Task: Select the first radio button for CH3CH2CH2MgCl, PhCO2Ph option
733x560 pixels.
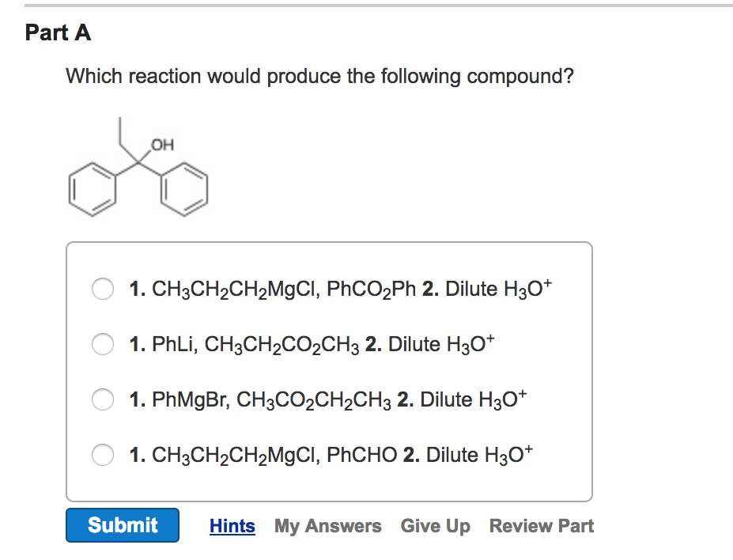Action: coord(102,289)
